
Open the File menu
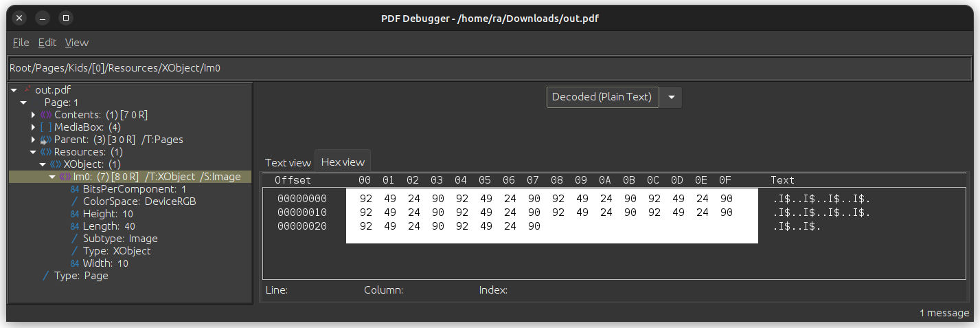tap(21, 43)
